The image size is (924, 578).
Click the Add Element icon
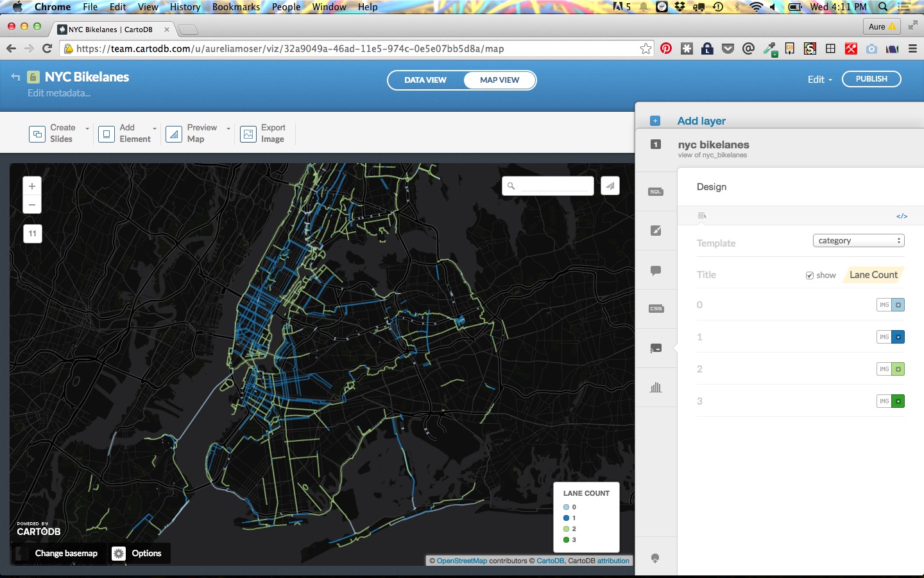[x=107, y=134]
